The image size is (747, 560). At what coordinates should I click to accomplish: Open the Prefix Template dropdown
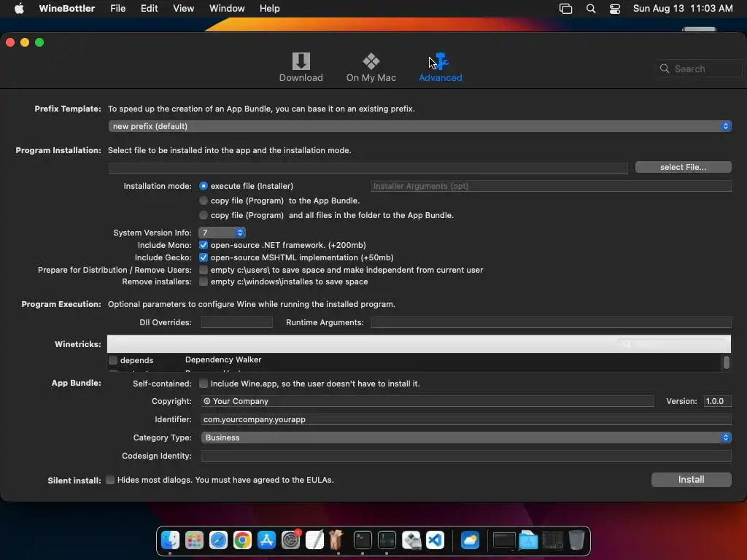[419, 126]
